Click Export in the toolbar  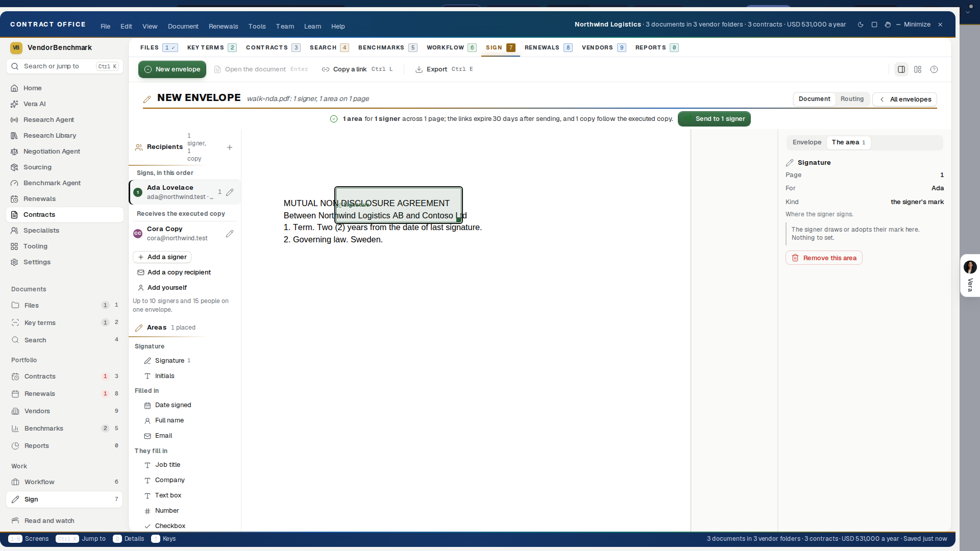[444, 69]
